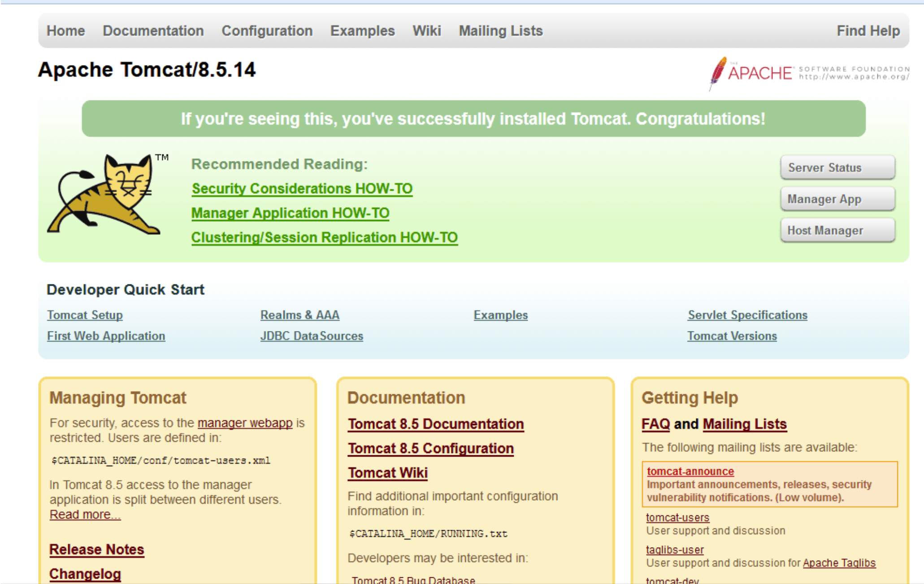Open the Manager App button
This screenshot has width=924, height=584.
click(837, 199)
